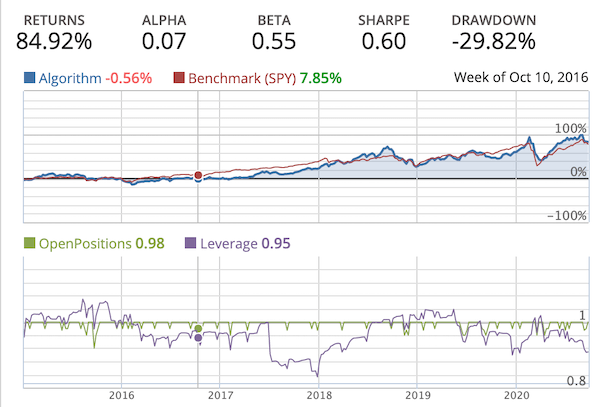Click the red Benchmark (SPY) legend square
This screenshot has width=600, height=407.
tap(180, 78)
